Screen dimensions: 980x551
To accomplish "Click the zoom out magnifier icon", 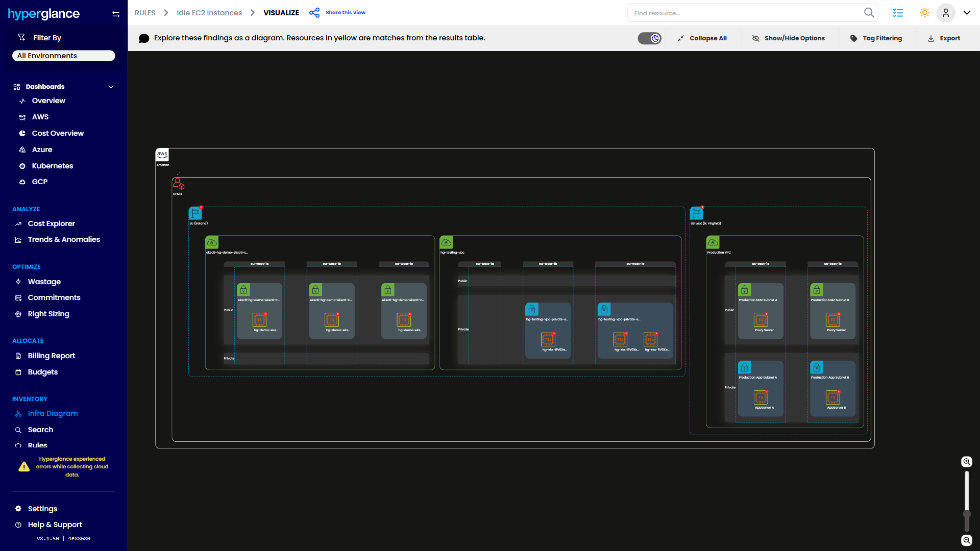I will tap(967, 540).
